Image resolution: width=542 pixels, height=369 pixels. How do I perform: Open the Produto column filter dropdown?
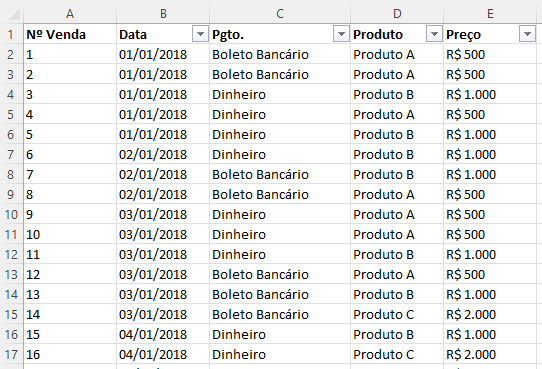(434, 34)
